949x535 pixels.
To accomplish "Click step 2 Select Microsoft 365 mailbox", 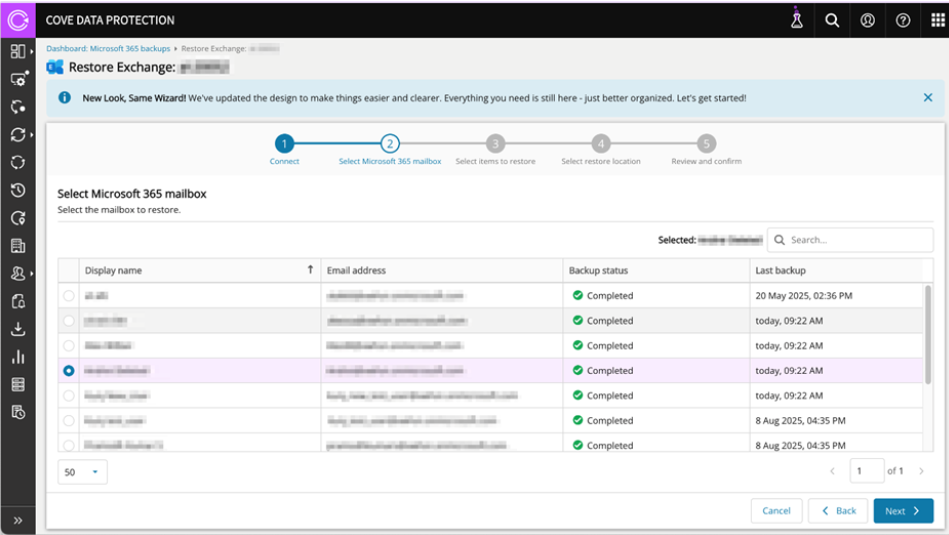I will [x=390, y=149].
